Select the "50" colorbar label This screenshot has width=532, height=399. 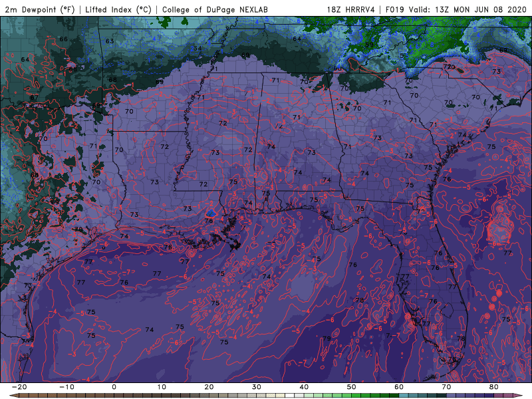point(352,387)
